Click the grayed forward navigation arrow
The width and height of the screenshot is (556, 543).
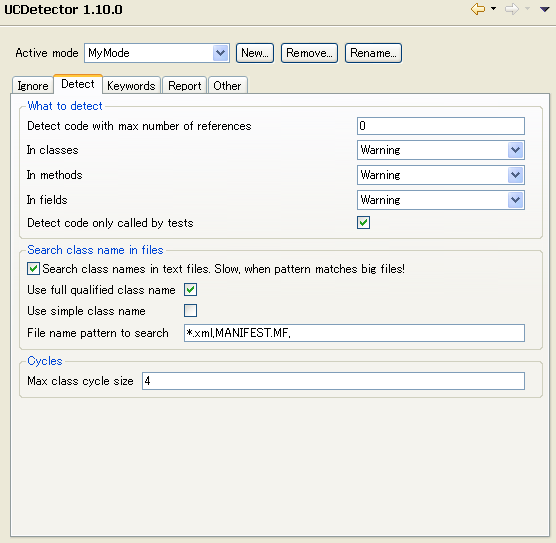(x=512, y=9)
